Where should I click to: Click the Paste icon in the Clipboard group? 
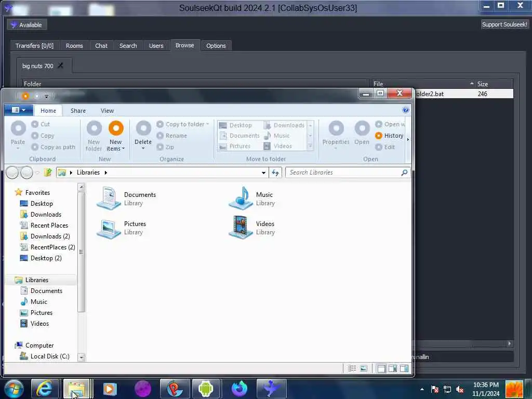point(18,129)
